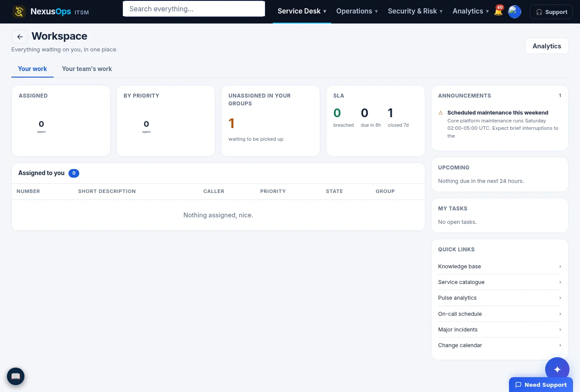Sort by the Number column header
The image size is (580, 392).
click(x=28, y=191)
